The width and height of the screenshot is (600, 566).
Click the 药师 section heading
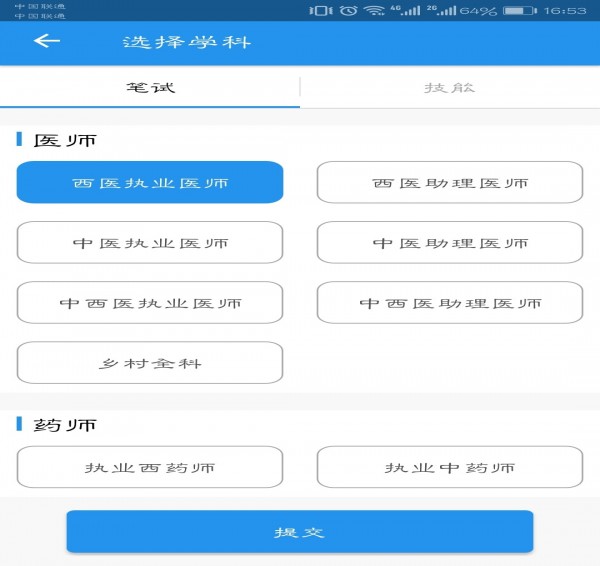coord(65,425)
